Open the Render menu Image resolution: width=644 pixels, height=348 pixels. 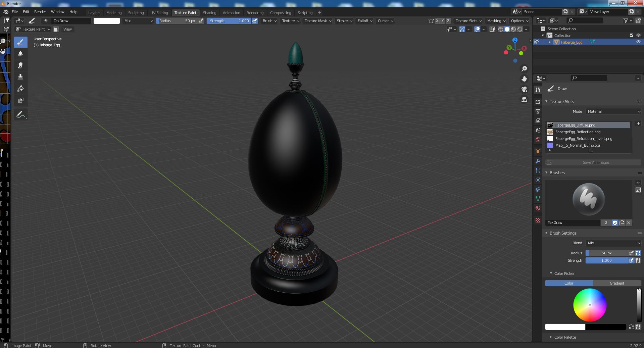[40, 12]
